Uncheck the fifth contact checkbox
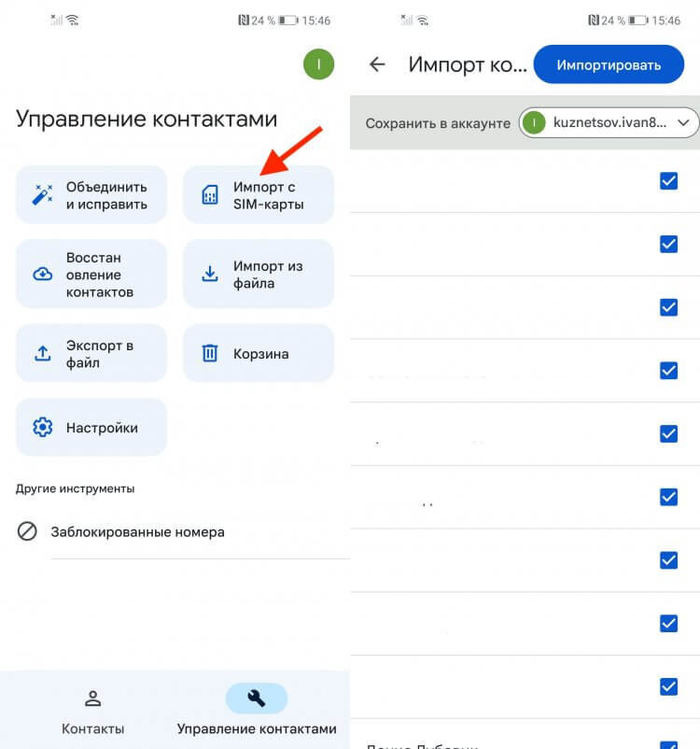Image resolution: width=700 pixels, height=749 pixels. coord(668,433)
